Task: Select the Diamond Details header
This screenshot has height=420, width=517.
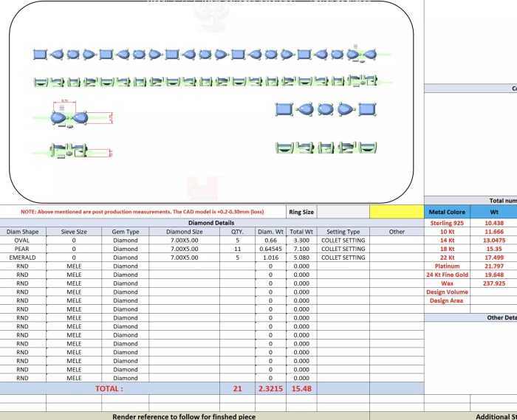Action: [211, 222]
